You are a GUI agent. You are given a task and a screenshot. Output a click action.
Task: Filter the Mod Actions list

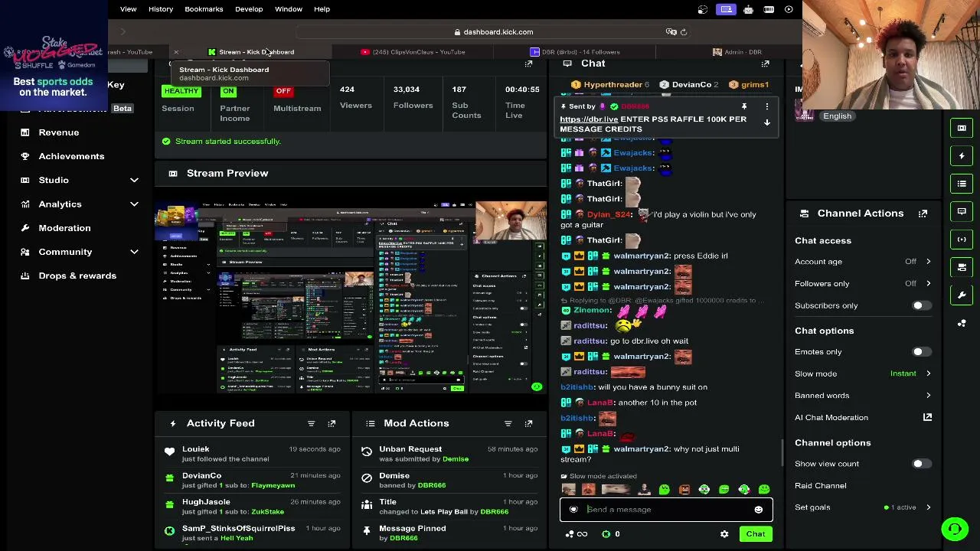tap(508, 423)
